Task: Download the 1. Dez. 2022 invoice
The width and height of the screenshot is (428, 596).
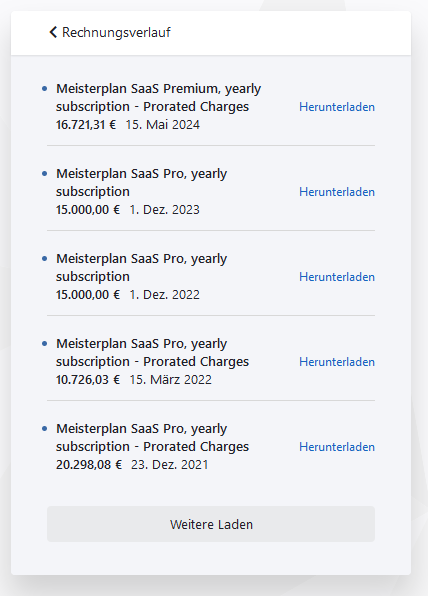Action: (x=337, y=277)
